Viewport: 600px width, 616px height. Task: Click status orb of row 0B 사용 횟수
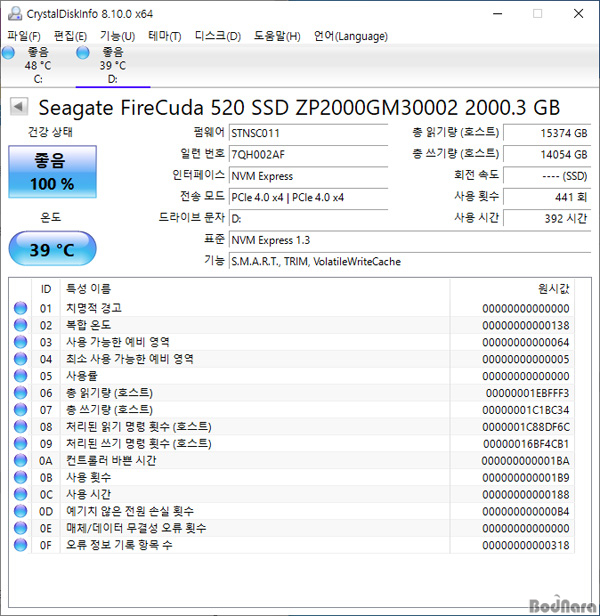(20, 477)
